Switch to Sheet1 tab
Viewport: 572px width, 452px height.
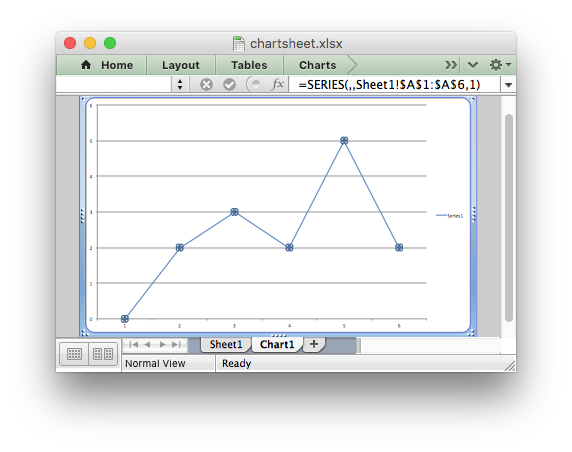(226, 344)
